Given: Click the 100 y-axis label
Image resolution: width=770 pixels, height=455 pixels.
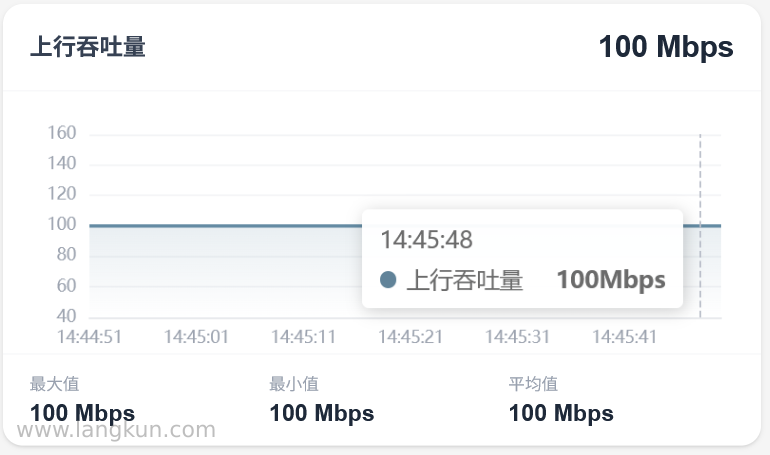Looking at the screenshot, I should click(x=62, y=224).
